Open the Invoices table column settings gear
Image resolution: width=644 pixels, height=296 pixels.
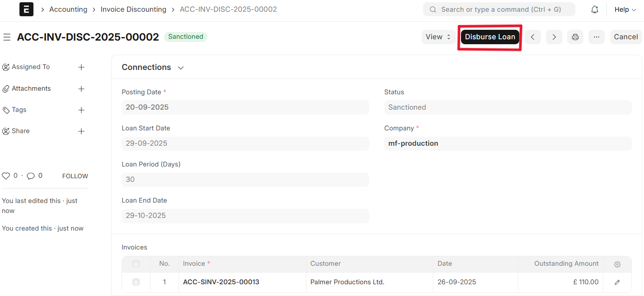click(617, 264)
